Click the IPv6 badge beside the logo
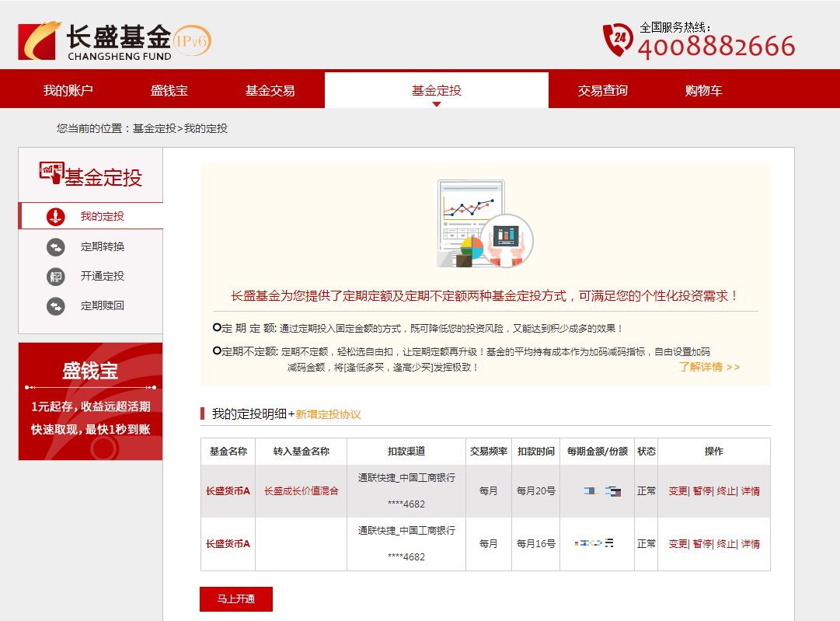The width and height of the screenshot is (840, 621). 192,40
